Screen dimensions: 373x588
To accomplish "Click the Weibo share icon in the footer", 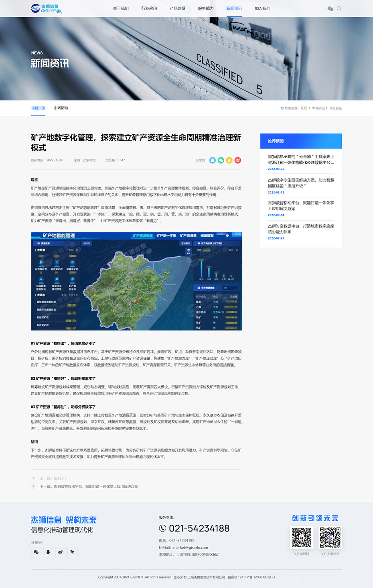I will [60, 552].
